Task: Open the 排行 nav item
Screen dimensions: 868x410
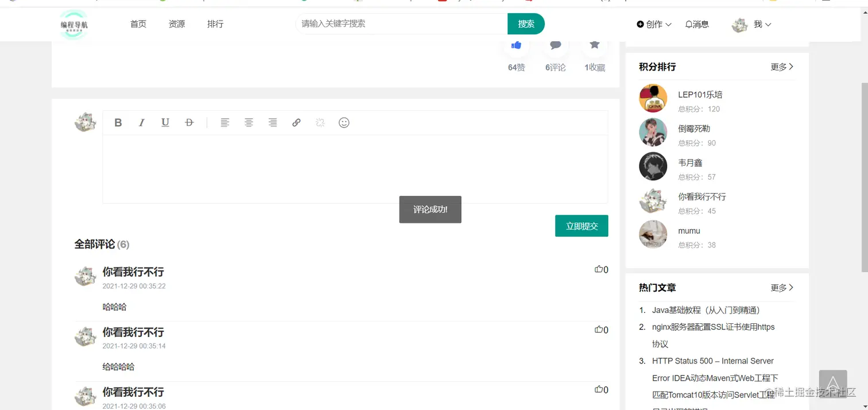Action: pyautogui.click(x=215, y=24)
